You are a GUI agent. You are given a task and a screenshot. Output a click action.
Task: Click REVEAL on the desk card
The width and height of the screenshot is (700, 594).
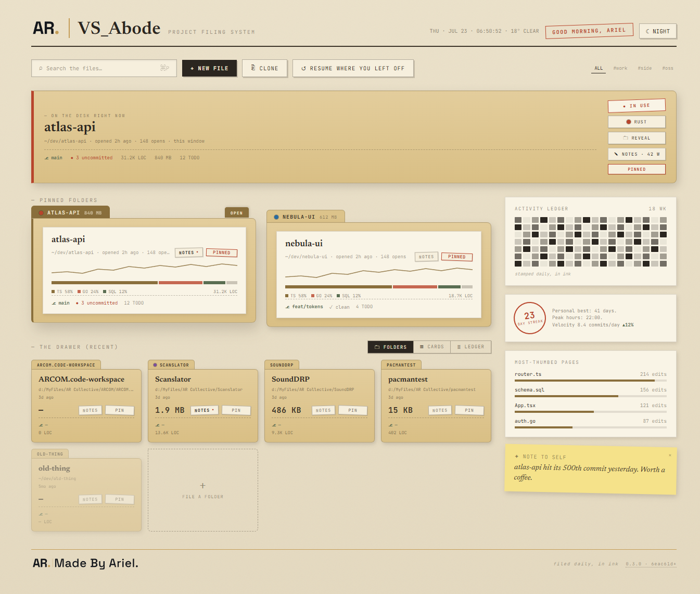[x=637, y=138]
